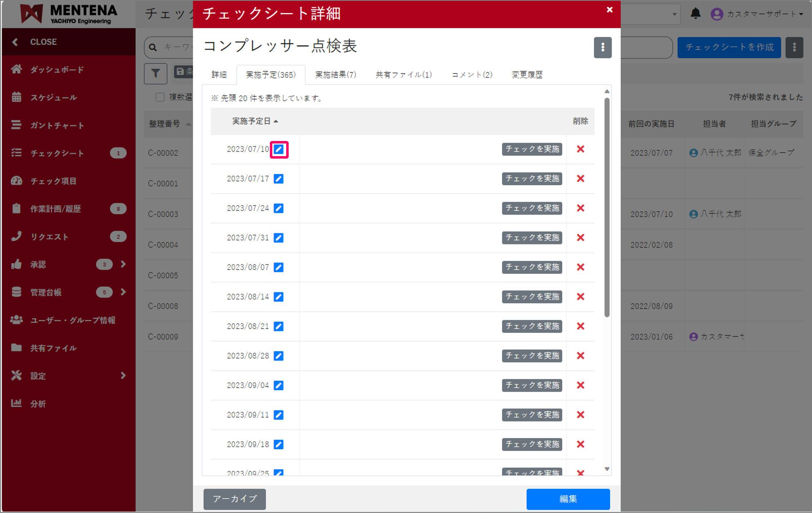The width and height of the screenshot is (812, 513).
Task: Open the 共有ファイル sidebar icon
Action: pos(16,348)
